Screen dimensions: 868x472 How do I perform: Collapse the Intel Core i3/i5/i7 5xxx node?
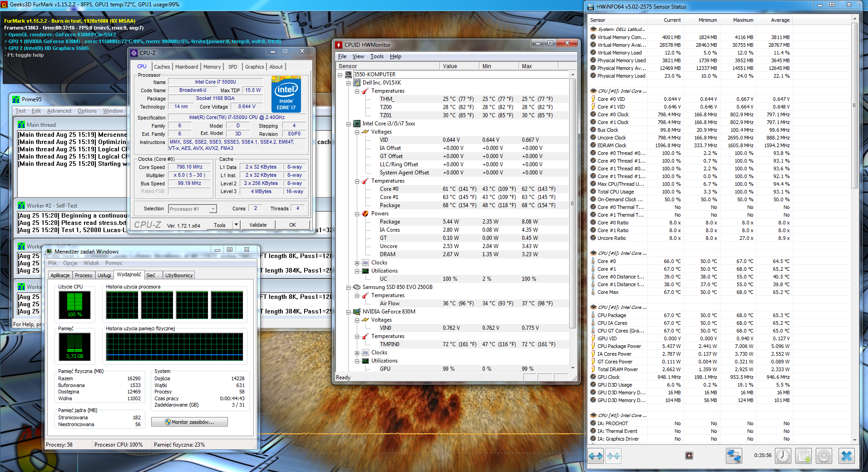[x=348, y=124]
